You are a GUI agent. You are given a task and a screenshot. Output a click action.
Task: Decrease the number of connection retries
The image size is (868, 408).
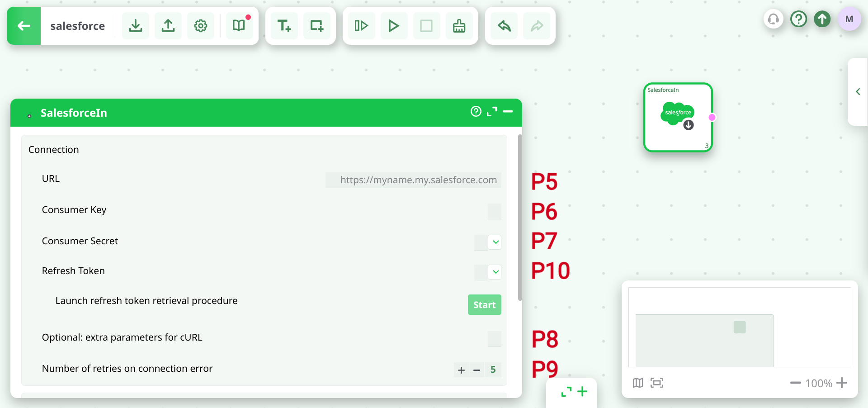[477, 370]
